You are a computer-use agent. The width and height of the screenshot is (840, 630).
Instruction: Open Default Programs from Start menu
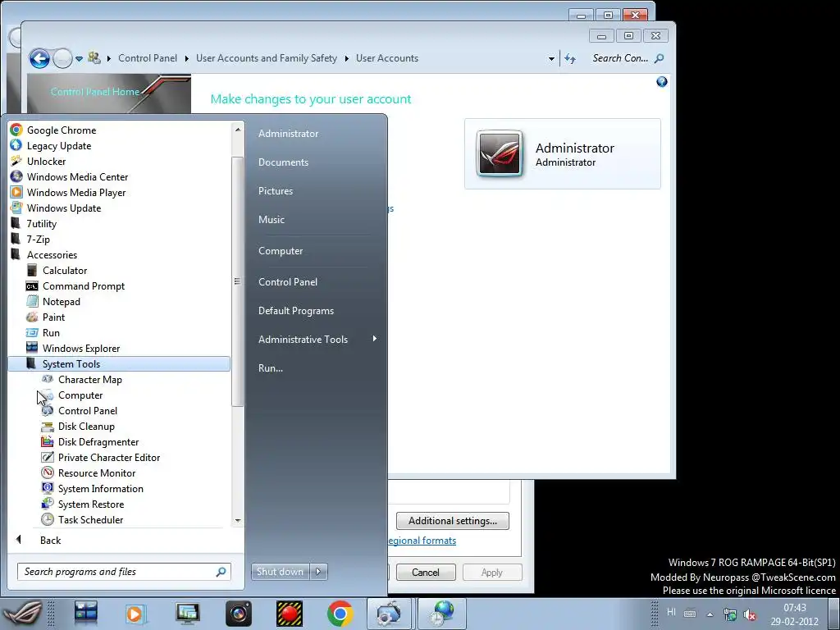[295, 311]
